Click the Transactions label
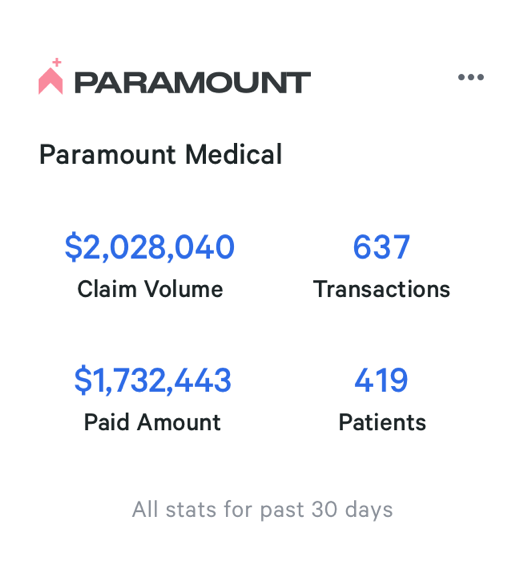Viewport: 524px width, 578px height. coord(382,289)
